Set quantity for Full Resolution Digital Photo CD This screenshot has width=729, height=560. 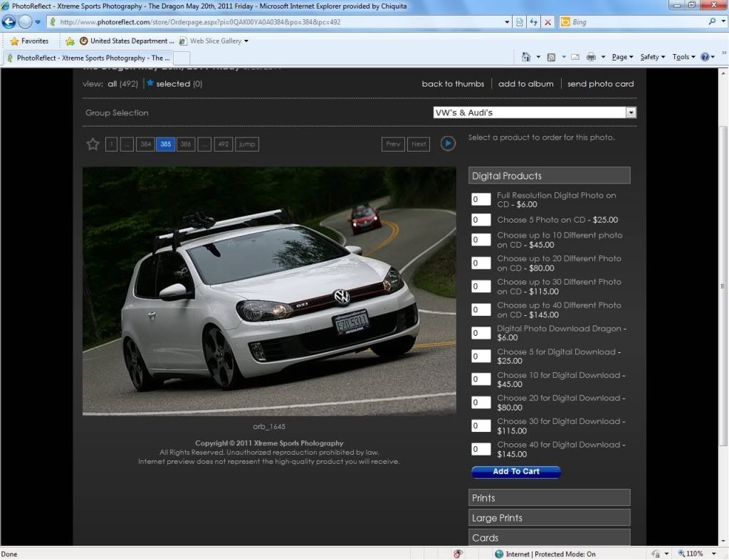pyautogui.click(x=481, y=199)
